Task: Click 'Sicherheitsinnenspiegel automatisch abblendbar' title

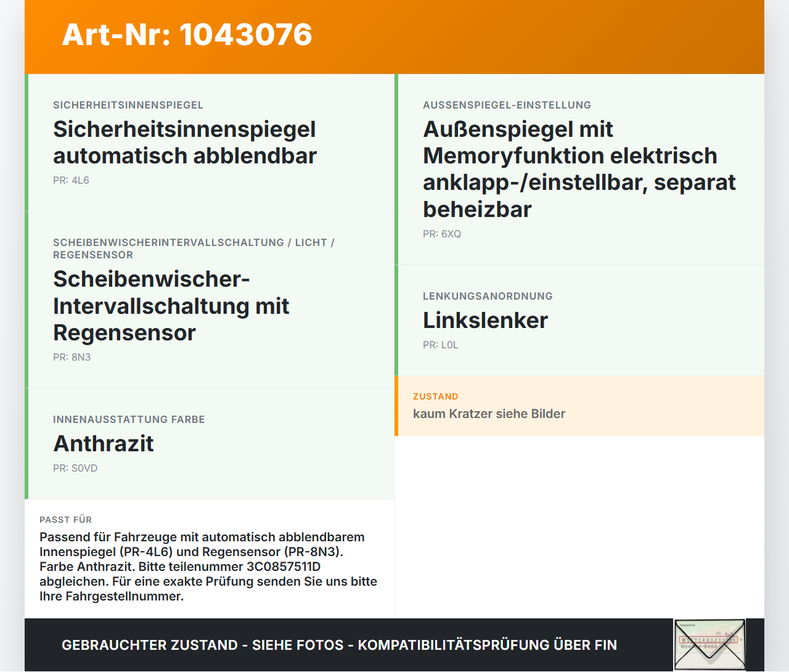Action: [x=185, y=142]
